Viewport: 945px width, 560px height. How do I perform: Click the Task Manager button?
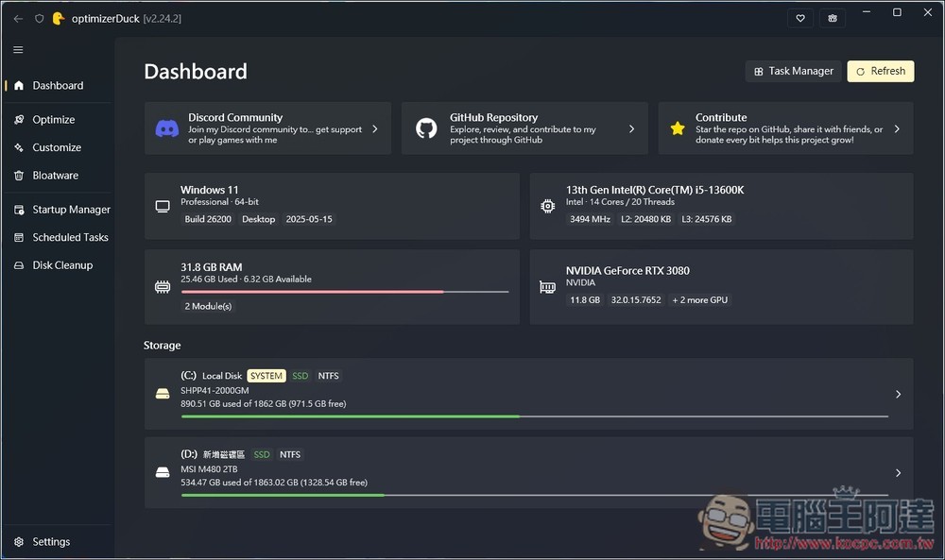coord(793,71)
